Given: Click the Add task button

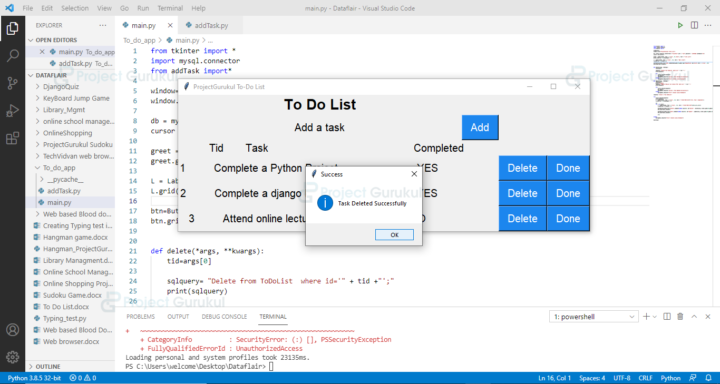Looking at the screenshot, I should [x=480, y=127].
